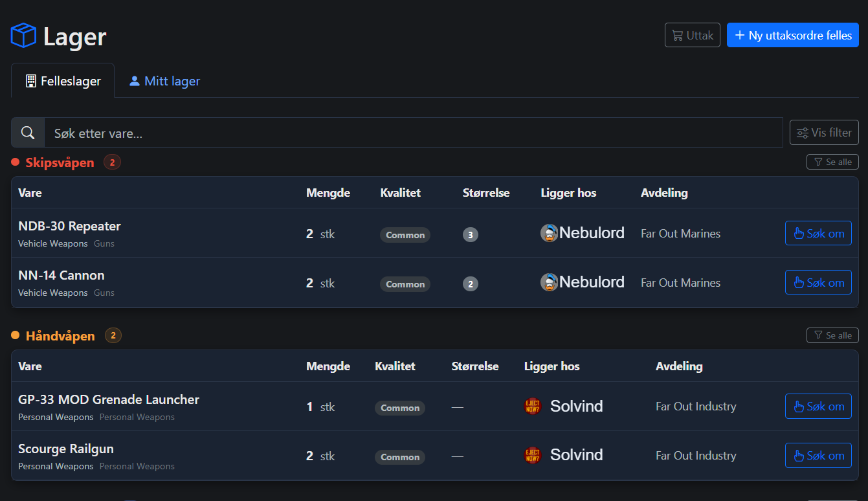
Task: Click Se alle for Håndvåpen
Action: pyautogui.click(x=832, y=335)
